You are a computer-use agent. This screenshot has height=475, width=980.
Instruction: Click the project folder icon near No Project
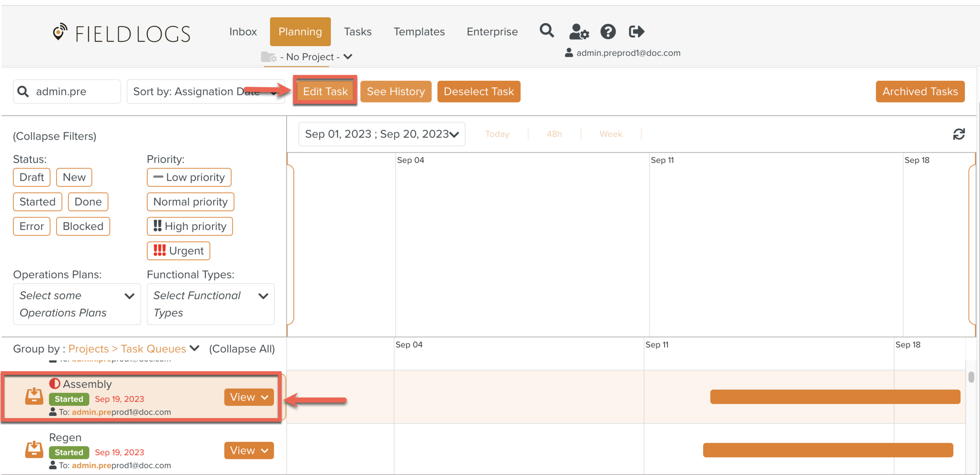point(269,56)
